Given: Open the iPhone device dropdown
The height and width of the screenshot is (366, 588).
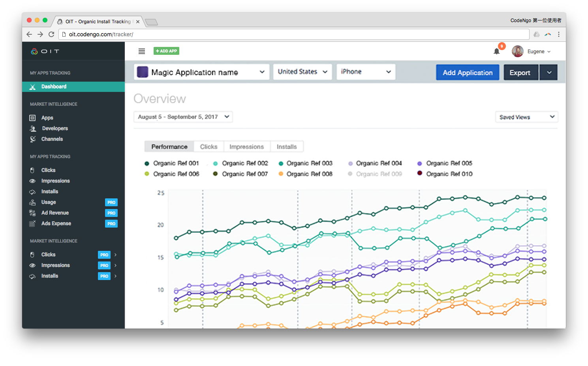Looking at the screenshot, I should (x=366, y=72).
